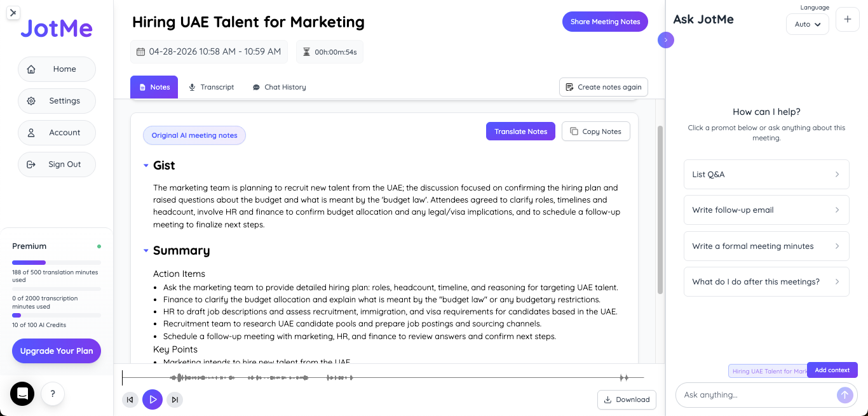868x416 pixels.
Task: Skip to the next audio segment
Action: tap(175, 399)
